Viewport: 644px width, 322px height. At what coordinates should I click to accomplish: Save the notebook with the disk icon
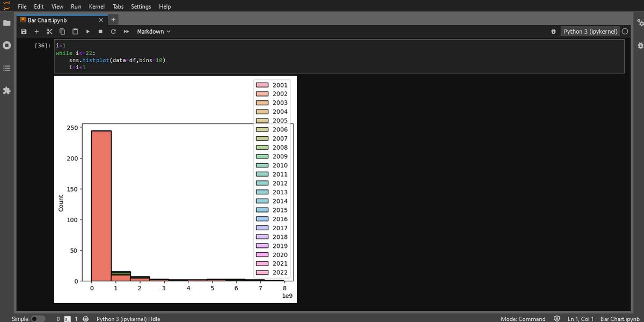(24, 32)
